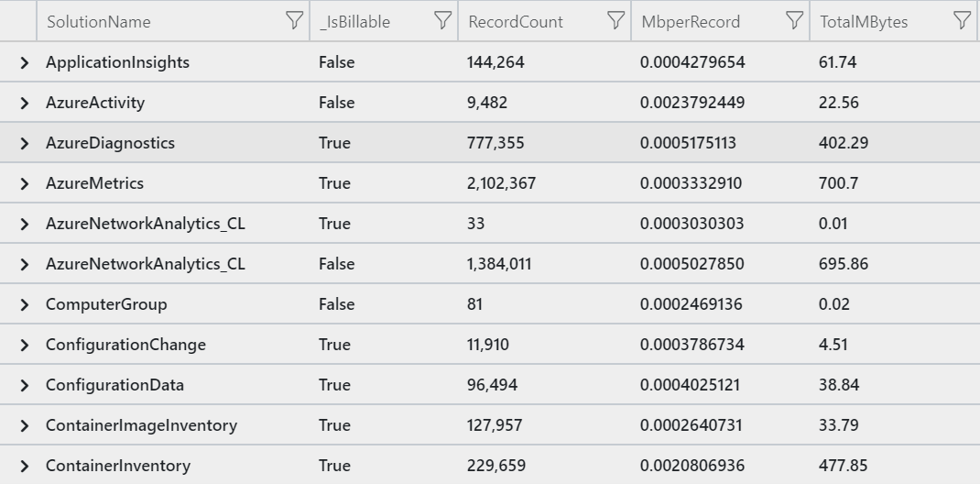Click the record count 2,102,367

tap(501, 183)
